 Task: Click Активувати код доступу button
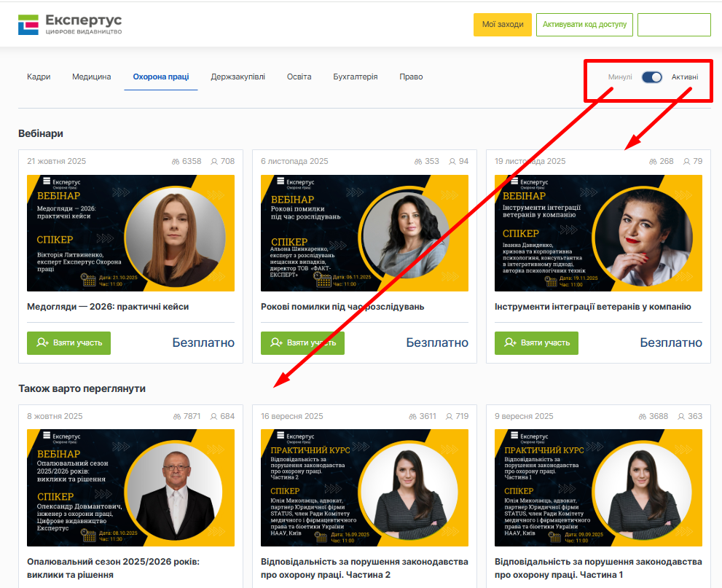coord(584,25)
